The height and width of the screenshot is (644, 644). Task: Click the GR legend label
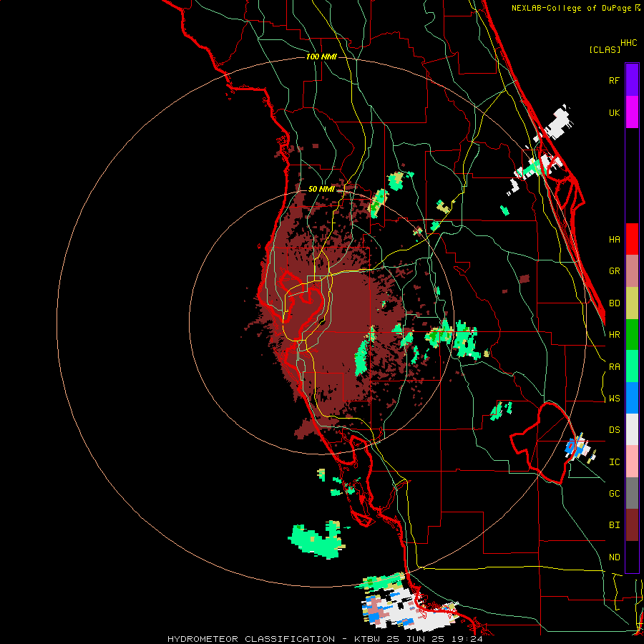tap(614, 271)
